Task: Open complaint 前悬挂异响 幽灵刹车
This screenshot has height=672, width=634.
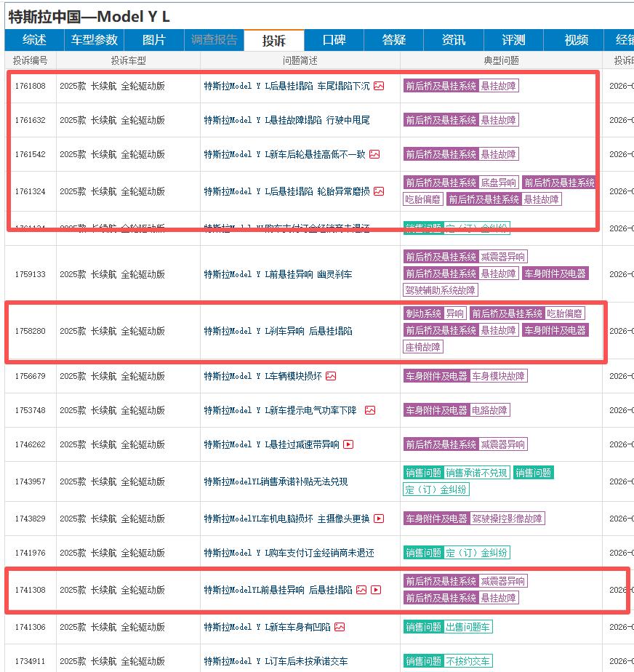Action: click(278, 274)
